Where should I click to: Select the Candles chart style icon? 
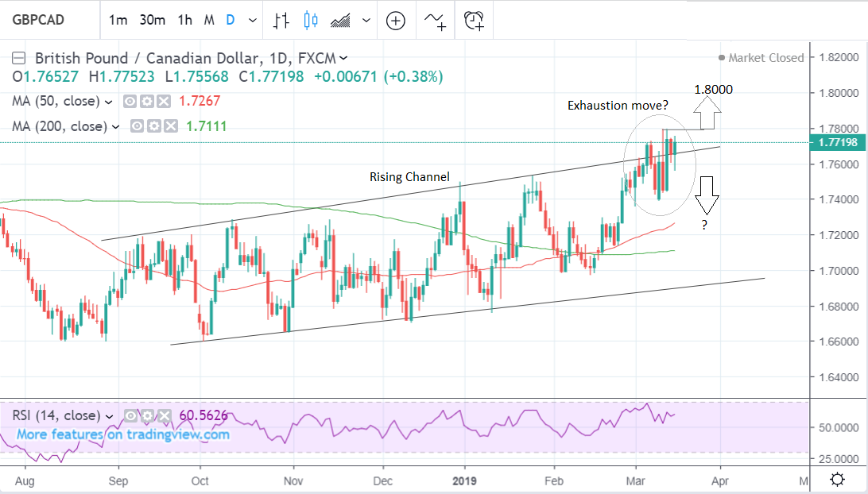(311, 20)
